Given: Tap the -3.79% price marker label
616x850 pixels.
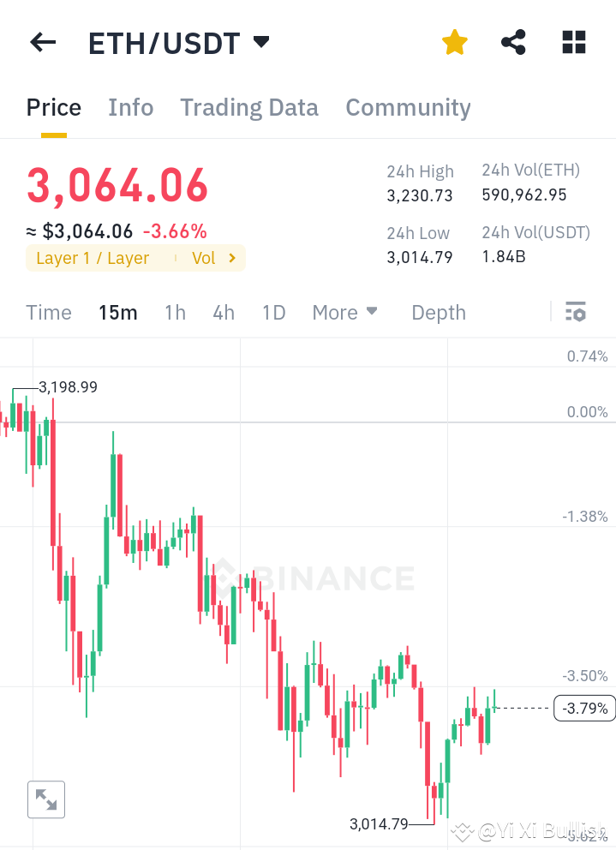Looking at the screenshot, I should 584,708.
